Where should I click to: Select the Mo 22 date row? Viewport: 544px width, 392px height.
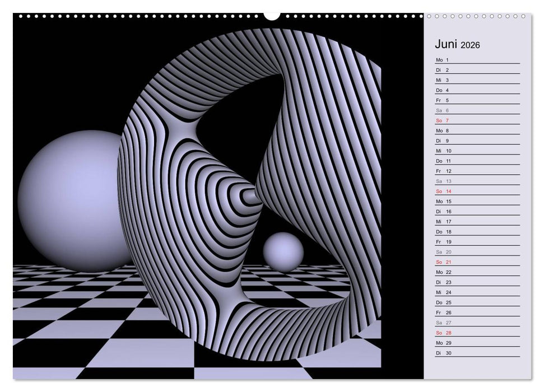tap(444, 272)
